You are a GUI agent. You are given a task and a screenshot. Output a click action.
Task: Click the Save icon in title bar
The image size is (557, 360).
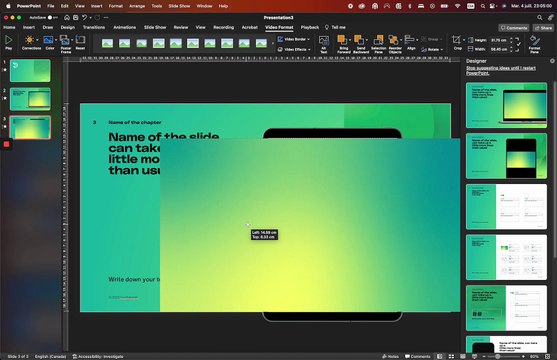[76, 17]
